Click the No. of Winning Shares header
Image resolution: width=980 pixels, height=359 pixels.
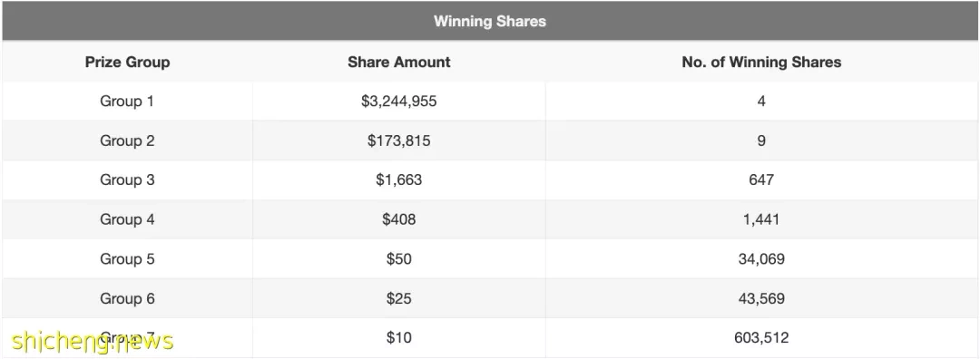click(x=761, y=62)
